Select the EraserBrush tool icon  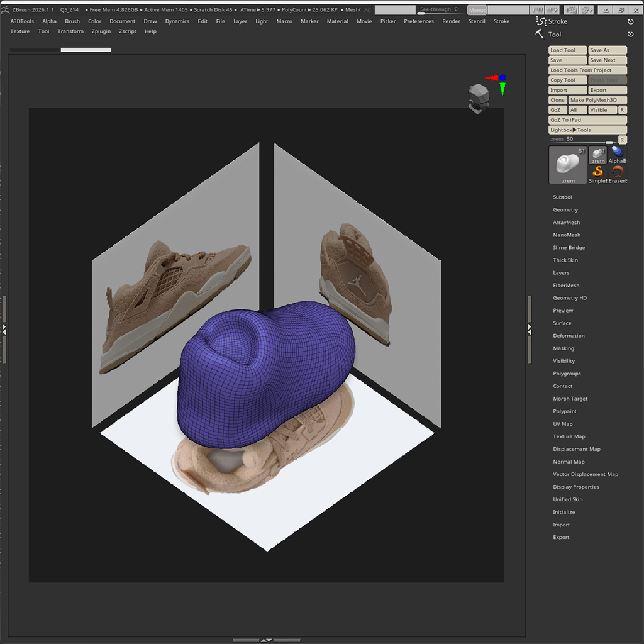[x=618, y=174]
